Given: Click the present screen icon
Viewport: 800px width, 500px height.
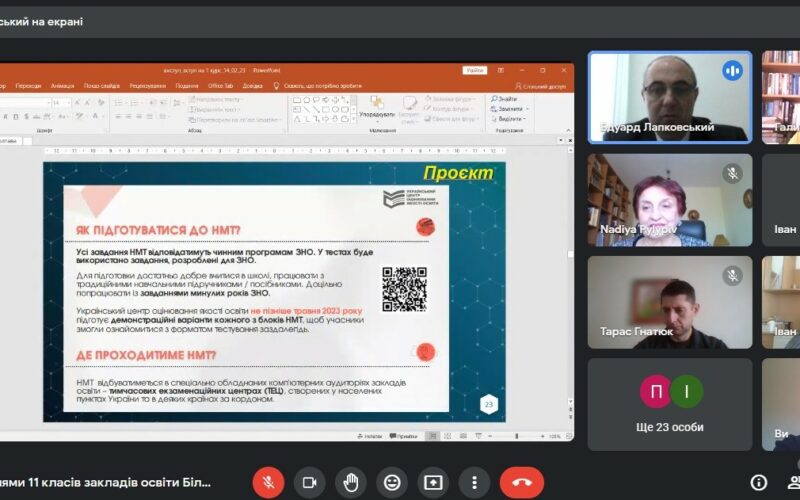Looking at the screenshot, I should click(433, 482).
